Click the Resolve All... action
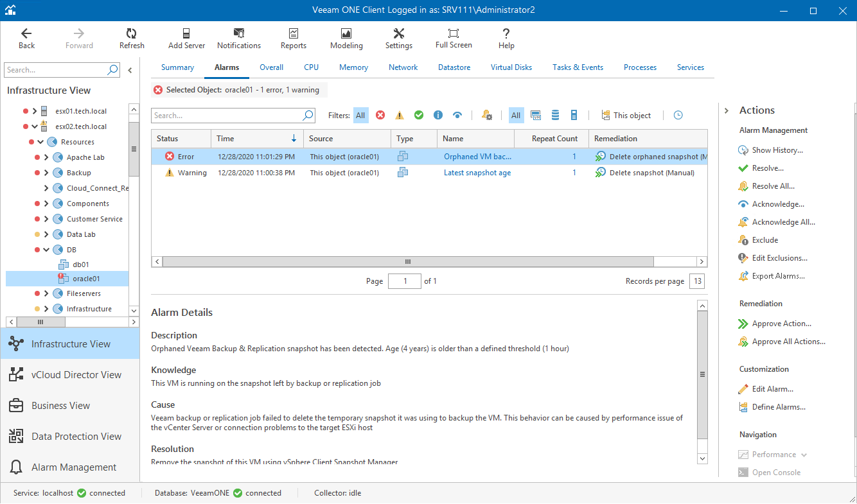The image size is (857, 504). (x=766, y=186)
